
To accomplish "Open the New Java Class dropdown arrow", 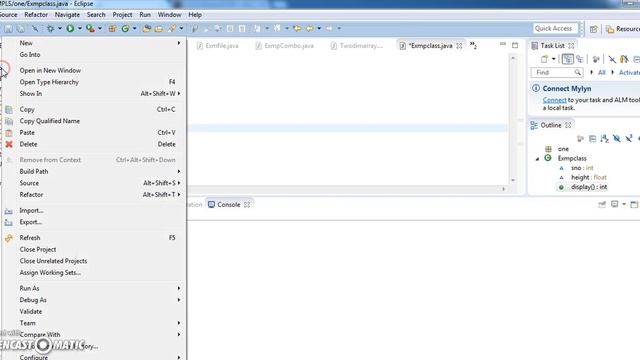I will point(134,29).
